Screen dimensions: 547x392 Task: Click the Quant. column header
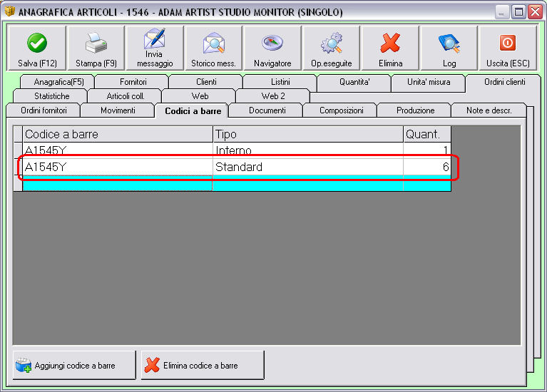427,134
